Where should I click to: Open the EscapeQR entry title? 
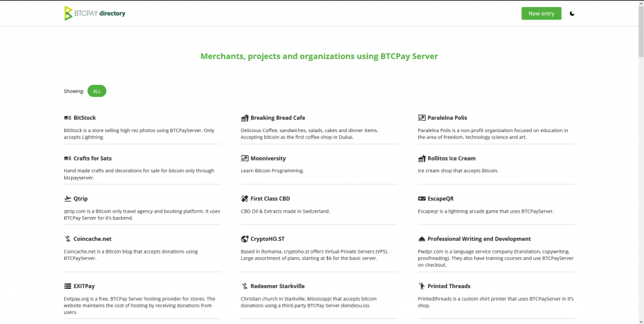point(441,199)
